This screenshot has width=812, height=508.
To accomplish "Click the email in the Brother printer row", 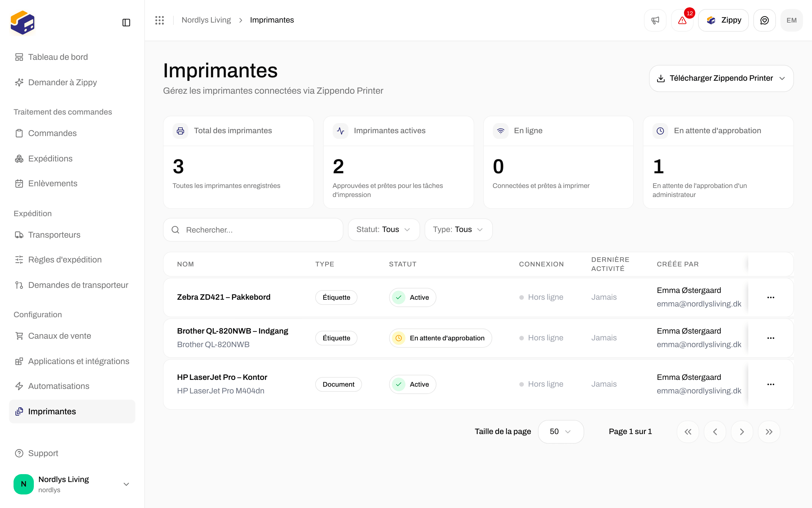I will point(699,344).
